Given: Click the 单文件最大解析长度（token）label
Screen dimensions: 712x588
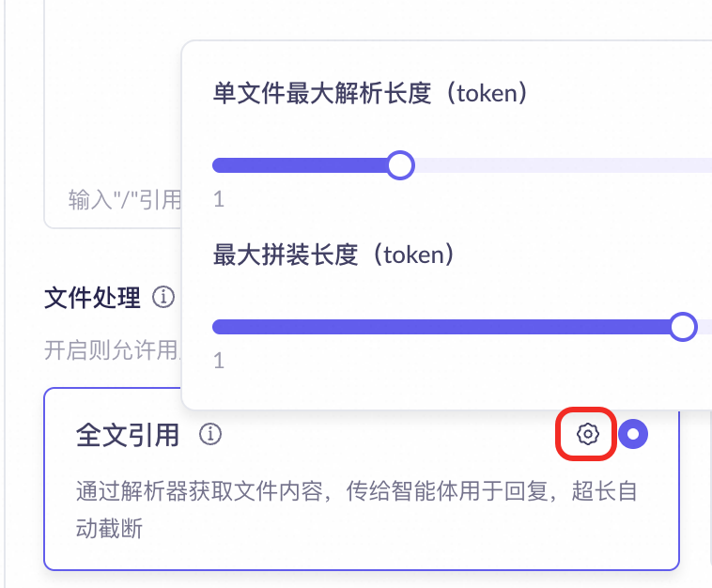Looking at the screenshot, I should [x=371, y=93].
